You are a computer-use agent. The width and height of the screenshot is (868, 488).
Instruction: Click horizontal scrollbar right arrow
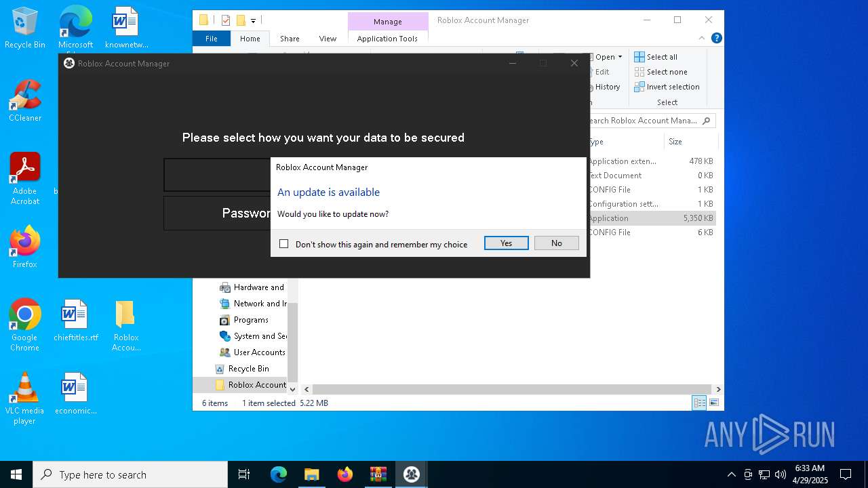pos(718,389)
